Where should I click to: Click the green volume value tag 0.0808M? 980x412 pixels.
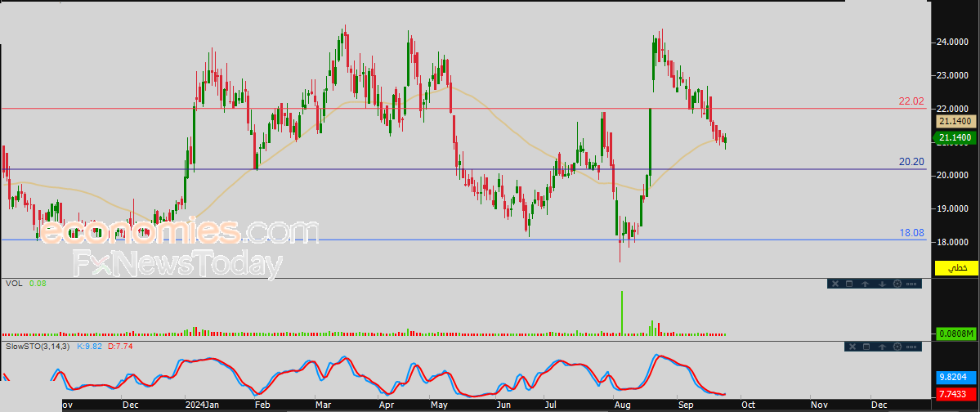pos(956,335)
